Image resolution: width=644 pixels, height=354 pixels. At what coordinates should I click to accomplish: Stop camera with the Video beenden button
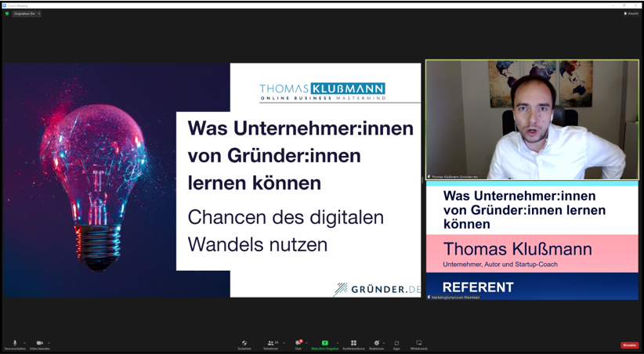(x=39, y=345)
